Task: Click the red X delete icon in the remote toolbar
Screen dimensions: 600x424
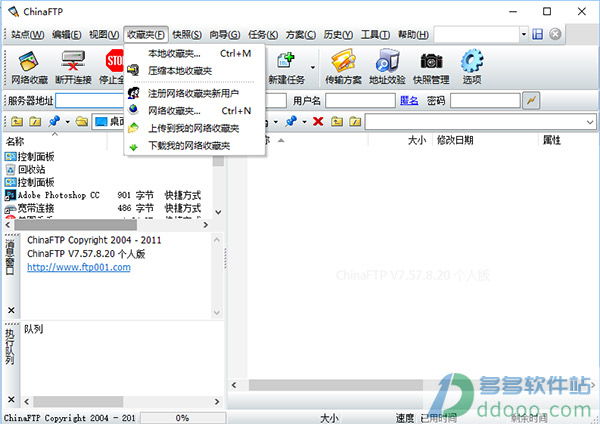Action: pyautogui.click(x=318, y=122)
